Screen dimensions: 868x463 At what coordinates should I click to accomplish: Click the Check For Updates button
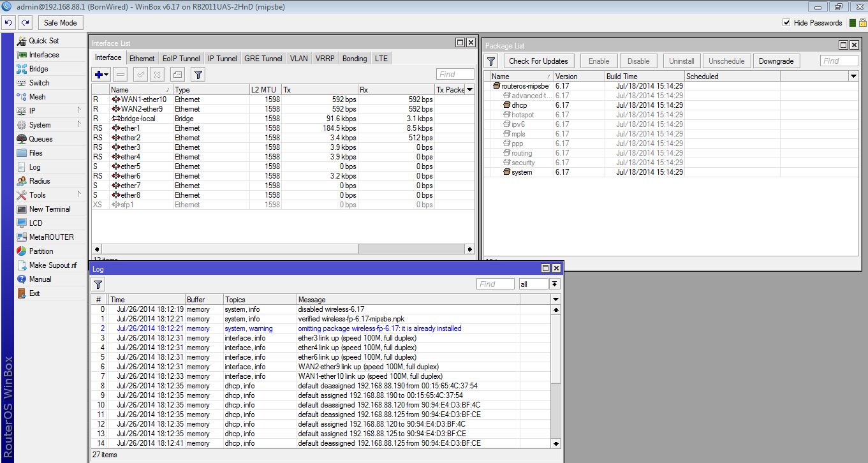pos(538,61)
